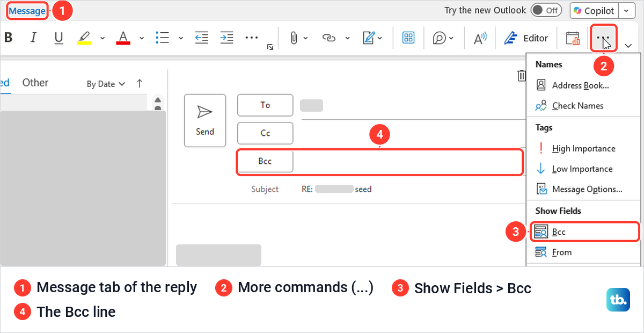Screen dimensions: 644x333
Task: Apply the red font color
Action: pos(123,38)
